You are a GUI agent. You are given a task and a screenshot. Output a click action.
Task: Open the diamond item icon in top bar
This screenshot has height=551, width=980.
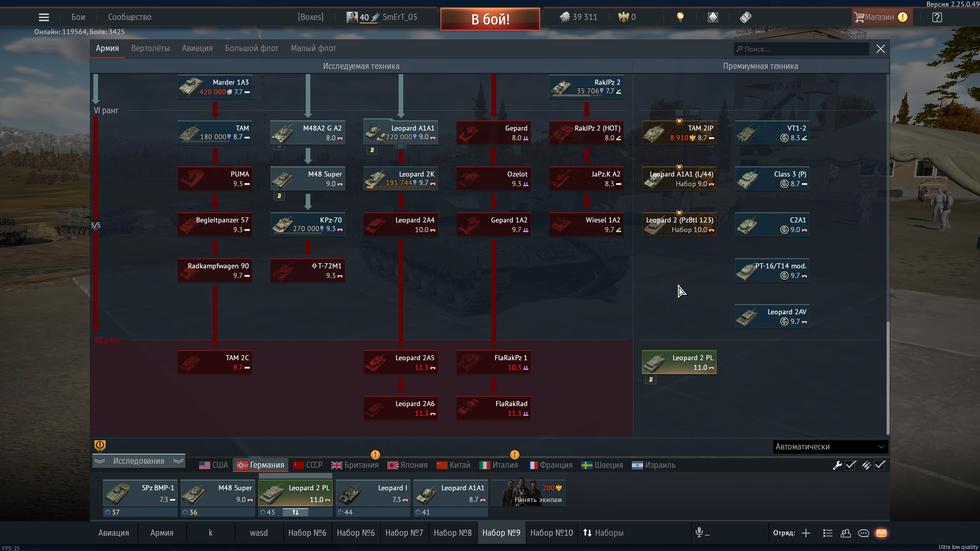click(713, 17)
